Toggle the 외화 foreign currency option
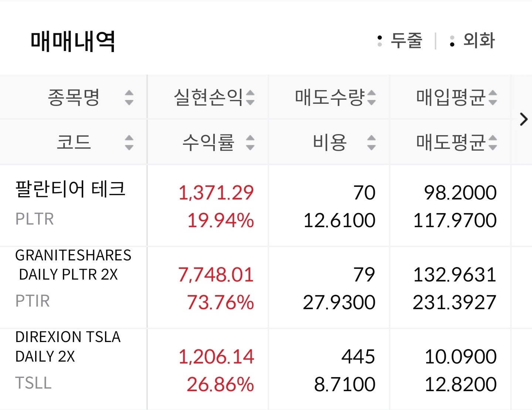This screenshot has height=410, width=532. coord(472,41)
